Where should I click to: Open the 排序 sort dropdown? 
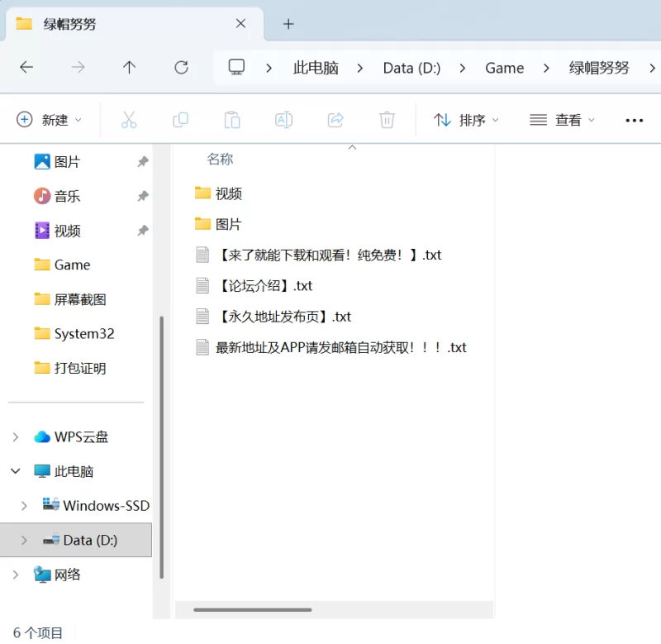466,120
